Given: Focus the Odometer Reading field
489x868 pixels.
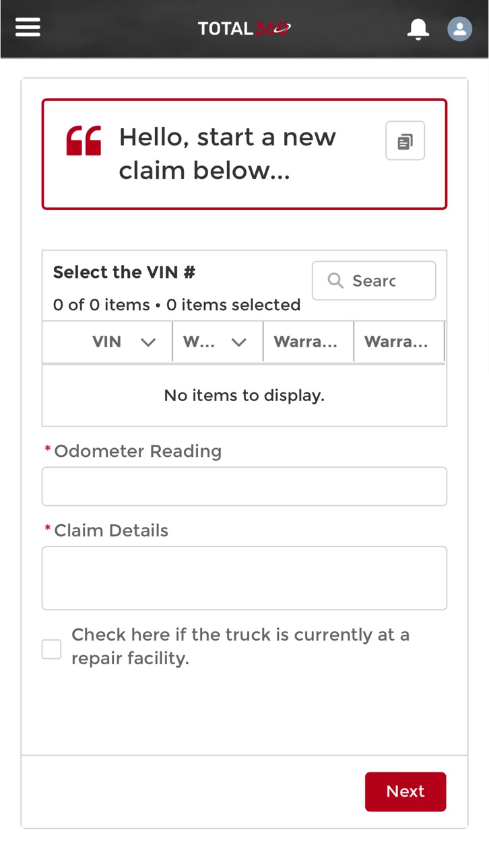Looking at the screenshot, I should [x=244, y=486].
